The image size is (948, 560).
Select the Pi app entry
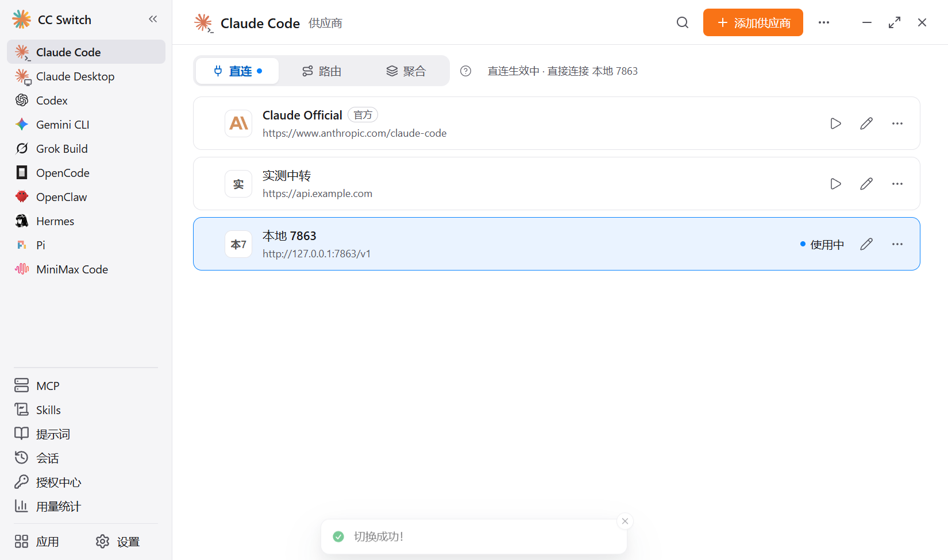(86, 245)
